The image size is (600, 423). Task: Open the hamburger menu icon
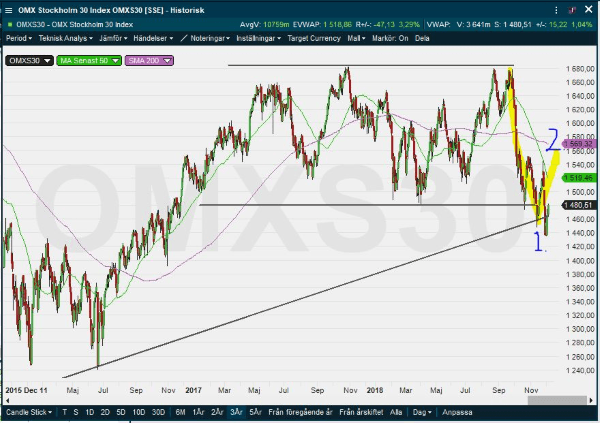point(8,10)
